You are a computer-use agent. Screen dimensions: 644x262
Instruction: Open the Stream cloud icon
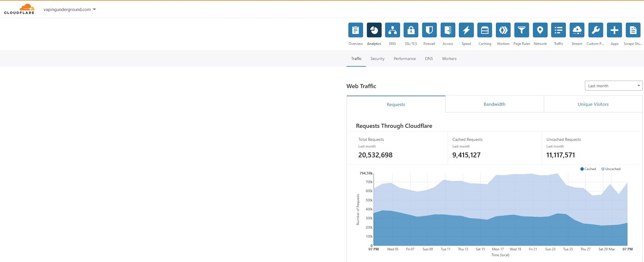pos(577,30)
